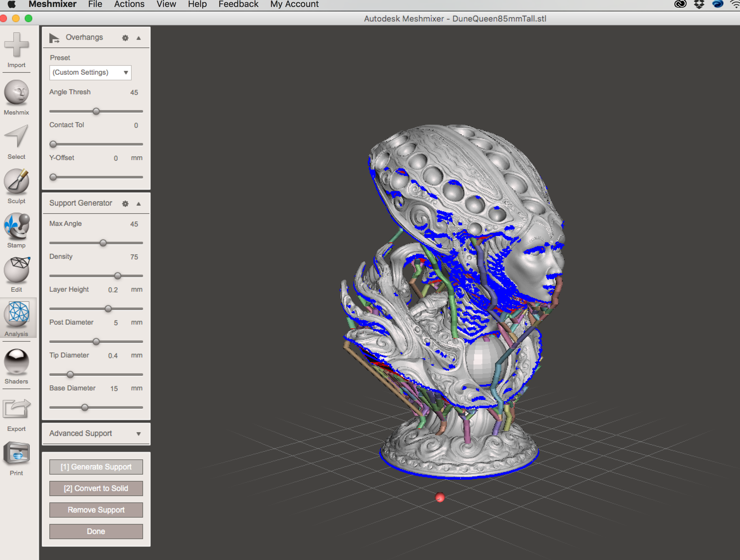The width and height of the screenshot is (740, 560).
Task: Click the Tip Diameter slider handle
Action: [70, 375]
